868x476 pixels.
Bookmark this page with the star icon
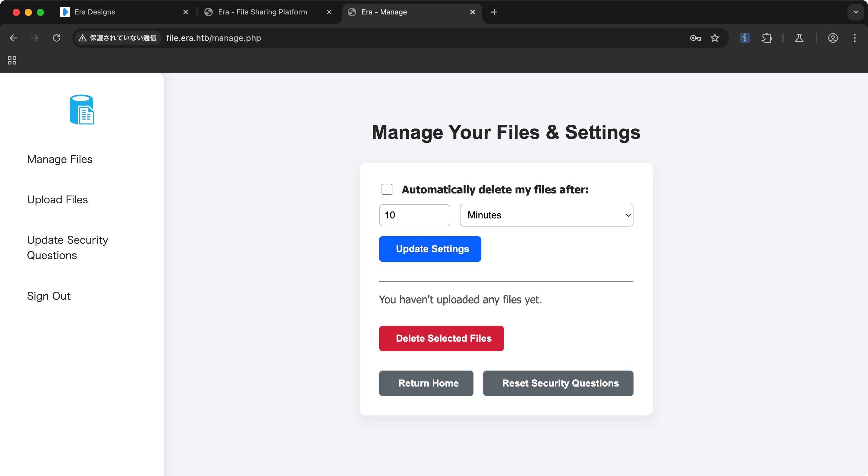click(x=714, y=38)
